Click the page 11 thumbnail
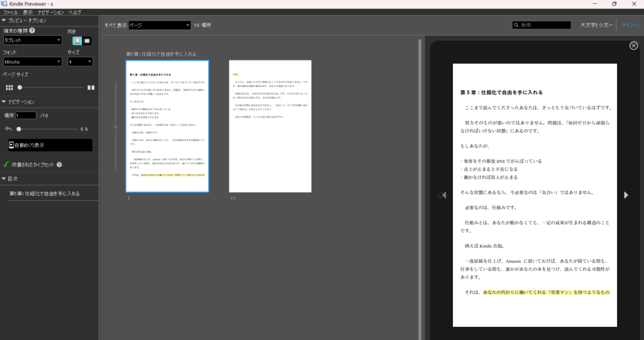644x340 pixels. tap(270, 126)
